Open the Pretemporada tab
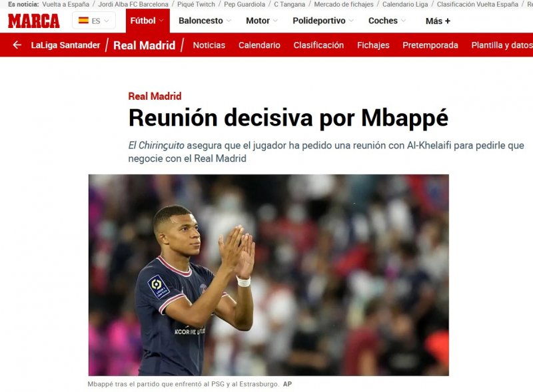Screen dimensions: 533x392 (430, 45)
